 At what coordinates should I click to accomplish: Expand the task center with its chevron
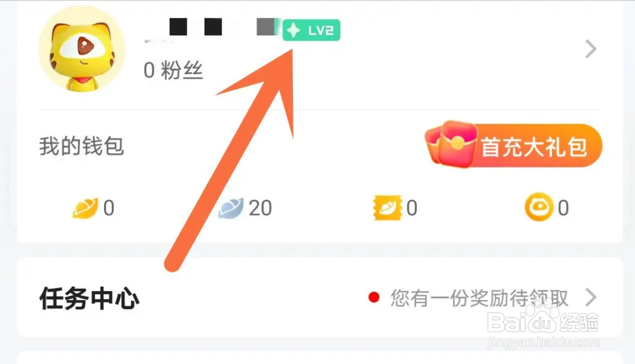click(x=591, y=298)
